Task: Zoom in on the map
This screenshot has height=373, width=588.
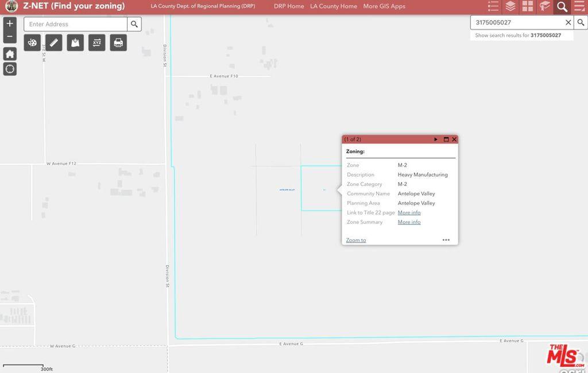Action: click(x=10, y=24)
